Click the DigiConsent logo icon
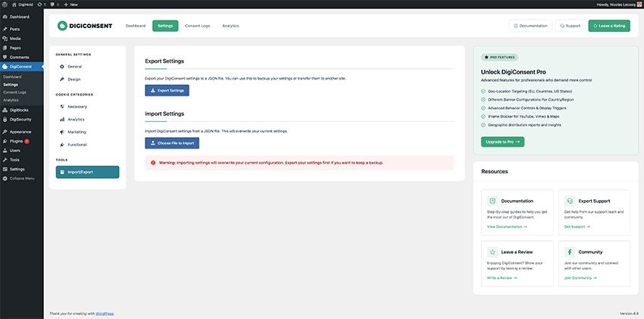 (x=64, y=26)
